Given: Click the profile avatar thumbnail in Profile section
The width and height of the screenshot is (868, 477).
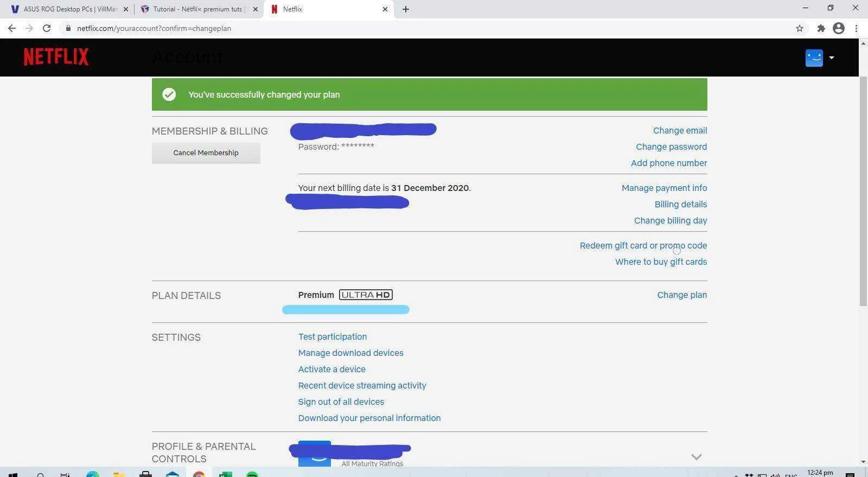Looking at the screenshot, I should coord(314,454).
